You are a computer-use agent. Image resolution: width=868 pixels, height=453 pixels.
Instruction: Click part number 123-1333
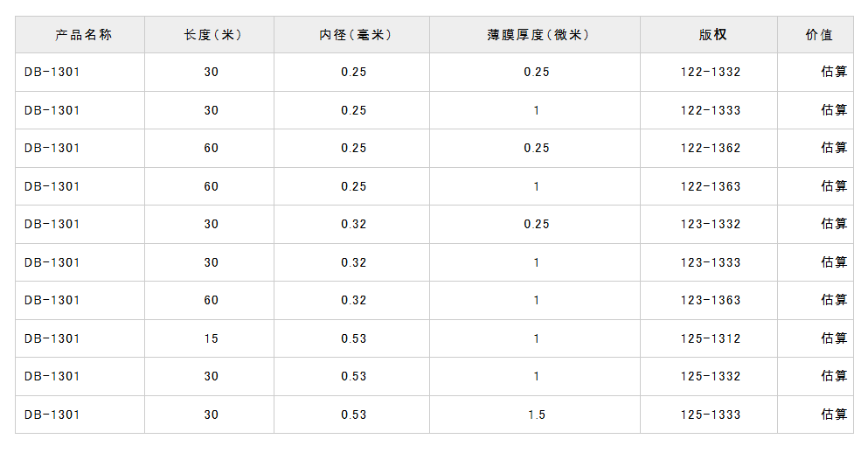(x=711, y=262)
